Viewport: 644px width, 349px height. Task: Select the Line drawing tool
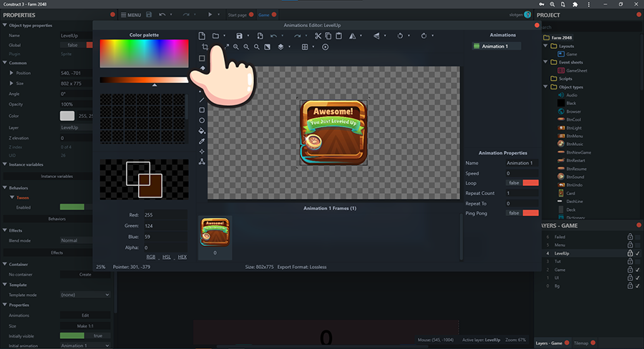202,100
